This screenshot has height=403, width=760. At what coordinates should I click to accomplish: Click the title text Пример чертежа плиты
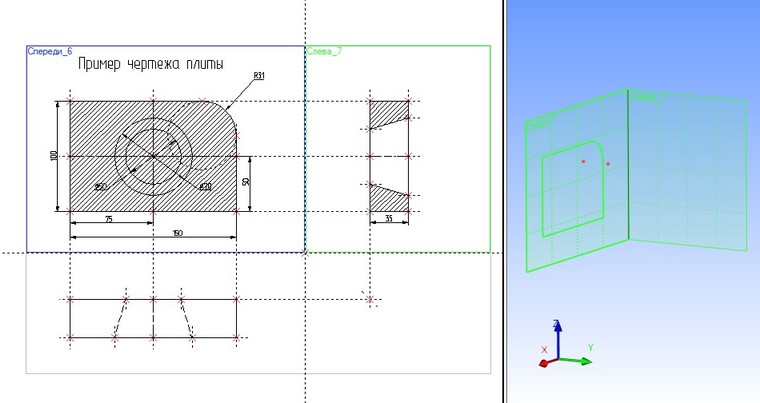(x=151, y=64)
